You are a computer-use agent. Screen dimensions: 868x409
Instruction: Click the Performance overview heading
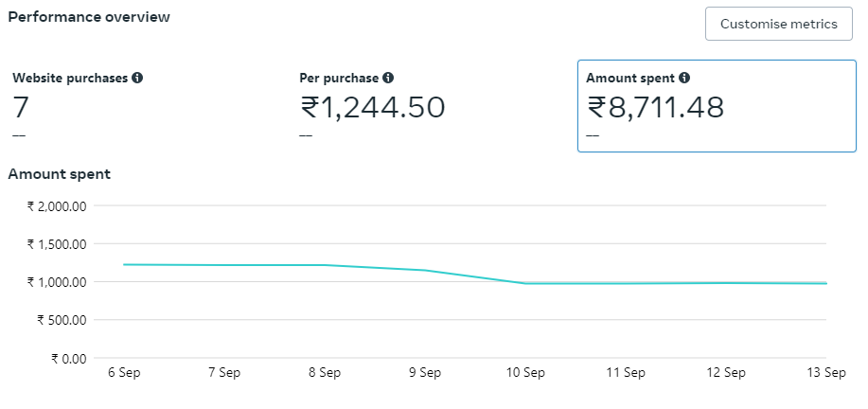(x=89, y=17)
